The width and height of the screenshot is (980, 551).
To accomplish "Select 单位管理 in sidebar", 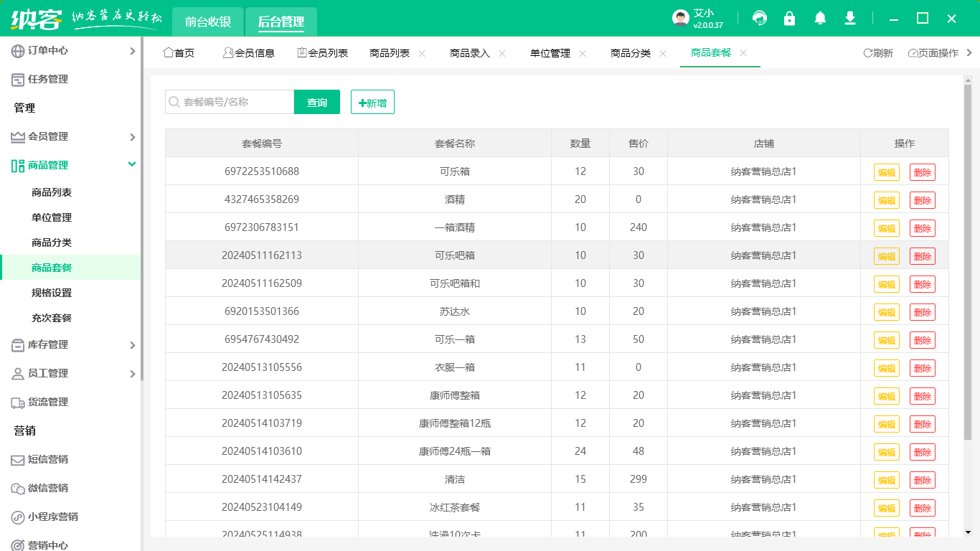I will (52, 217).
